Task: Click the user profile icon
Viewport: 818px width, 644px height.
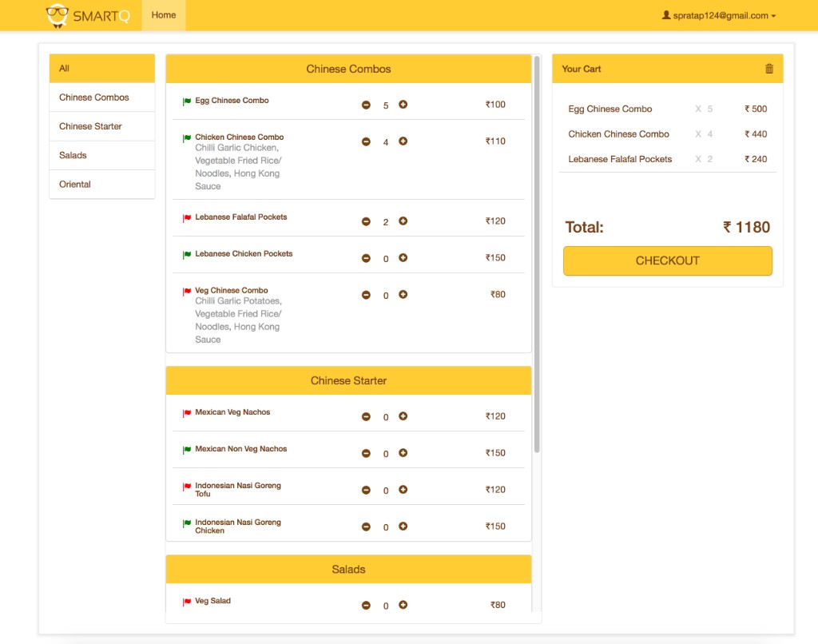Action: pyautogui.click(x=666, y=15)
